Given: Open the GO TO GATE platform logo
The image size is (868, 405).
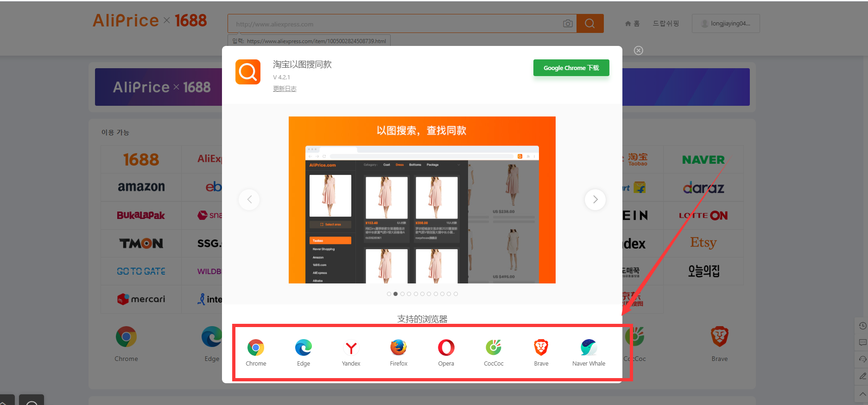Looking at the screenshot, I should point(141,271).
